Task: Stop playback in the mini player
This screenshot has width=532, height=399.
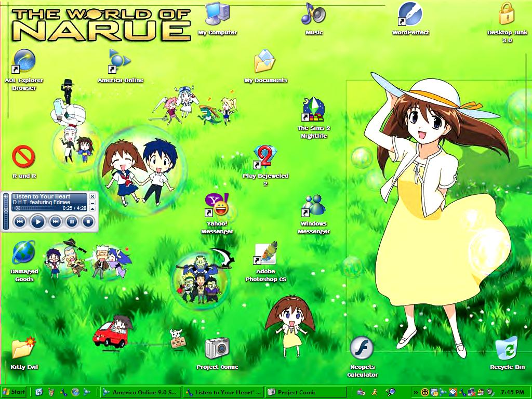Action: [88, 222]
